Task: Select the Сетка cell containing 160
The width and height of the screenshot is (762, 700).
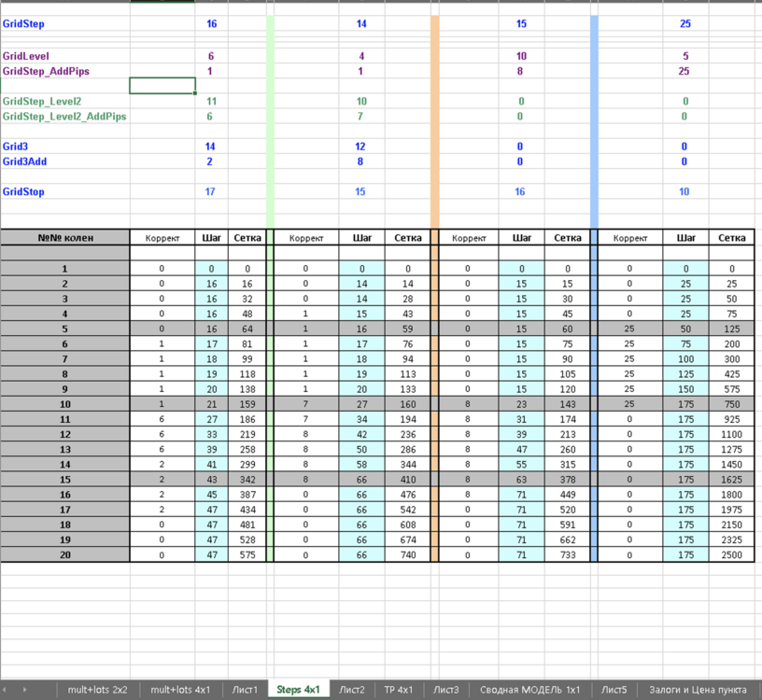Action: point(408,404)
